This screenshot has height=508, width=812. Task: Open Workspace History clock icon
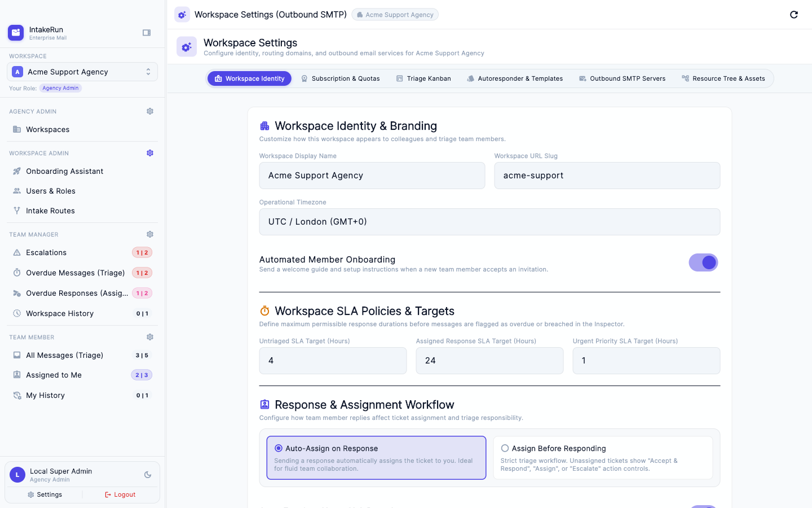[x=17, y=313]
